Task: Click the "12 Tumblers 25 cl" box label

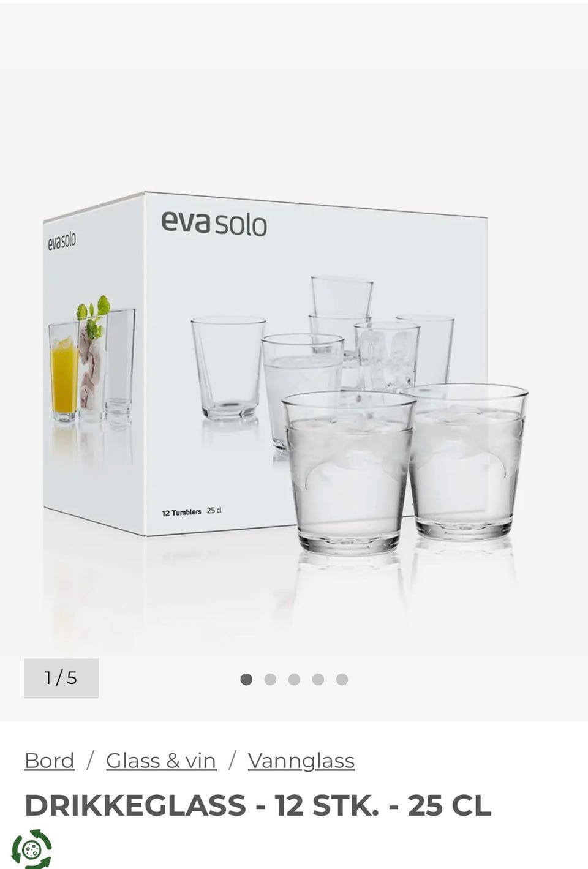Action: [x=191, y=511]
